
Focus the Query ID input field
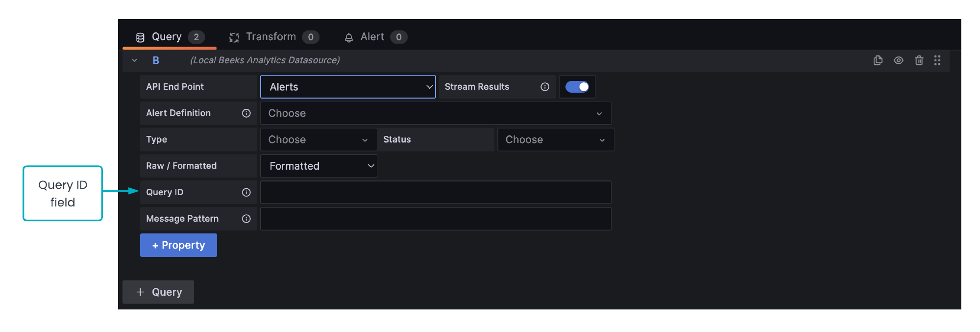pos(436,192)
